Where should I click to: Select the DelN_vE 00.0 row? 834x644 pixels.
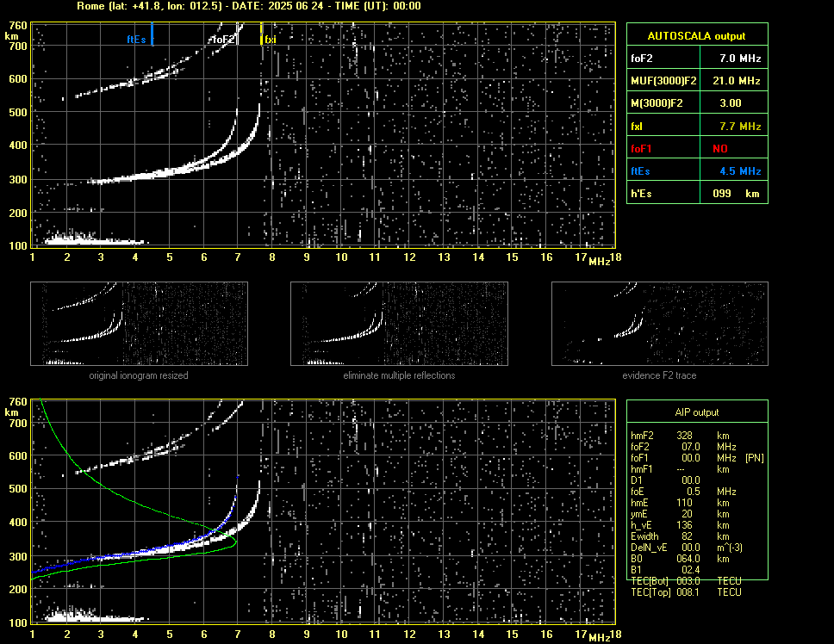(687, 548)
